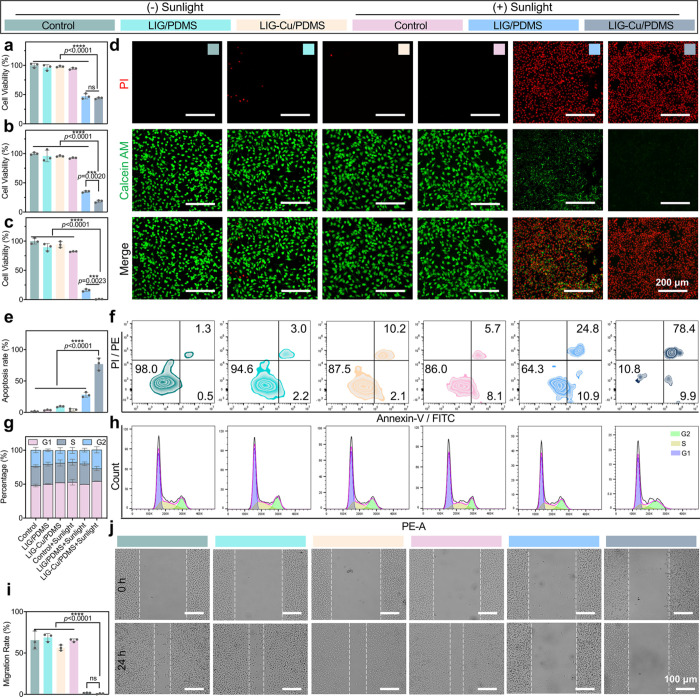
Task: Click the '64.3' quadrant value
Action: [x=533, y=369]
